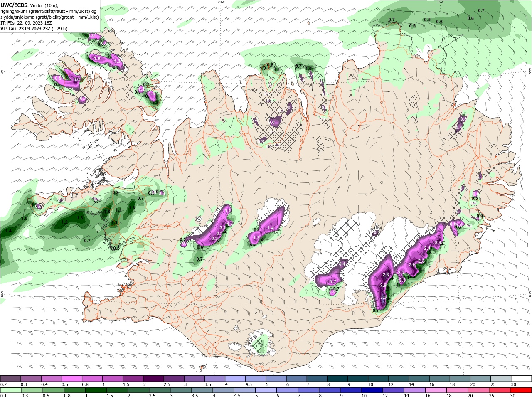Click the '15W' longitude label at the top edge
This screenshot has width=532, height=399.
(x=440, y=2)
